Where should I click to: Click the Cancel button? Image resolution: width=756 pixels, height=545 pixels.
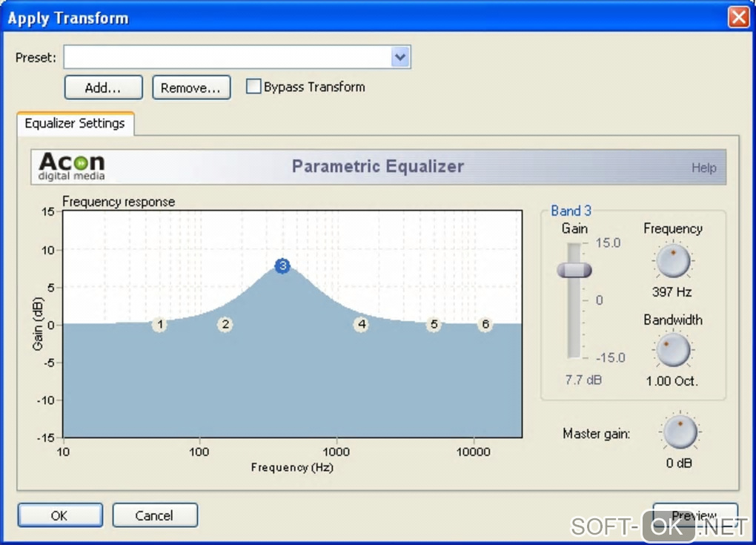(155, 515)
